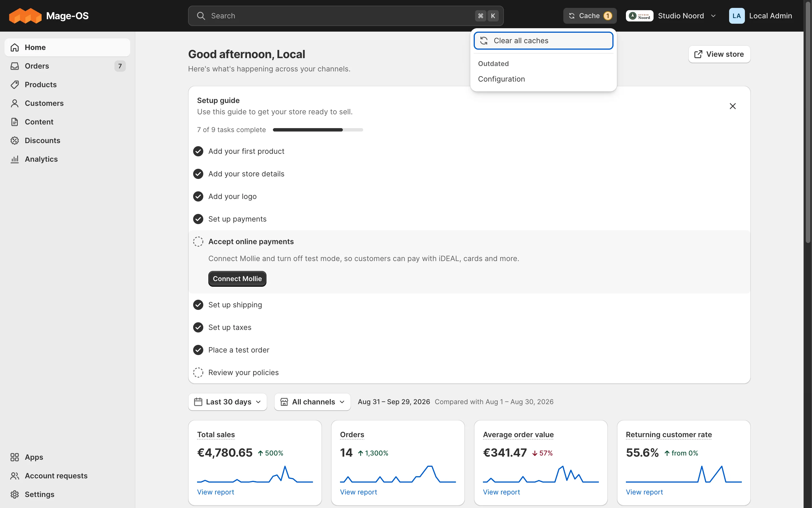Click the LA user avatar
The width and height of the screenshot is (812, 508).
point(737,16)
